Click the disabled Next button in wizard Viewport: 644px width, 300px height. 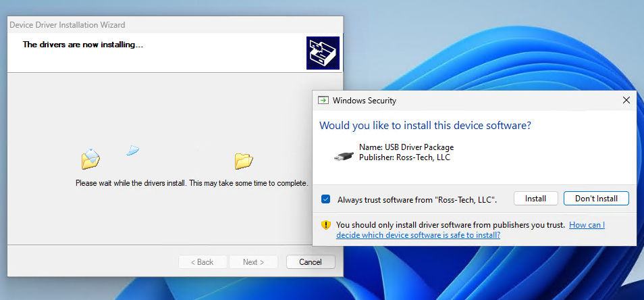coord(253,261)
